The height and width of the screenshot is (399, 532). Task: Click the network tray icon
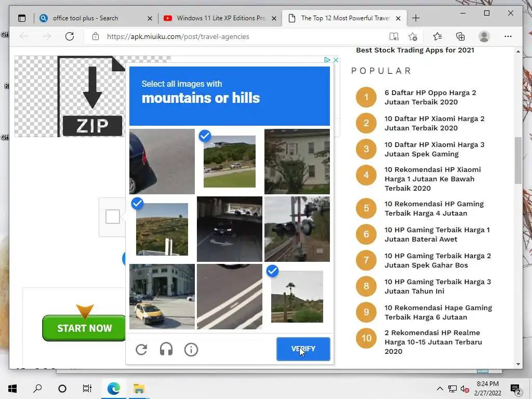(x=453, y=389)
